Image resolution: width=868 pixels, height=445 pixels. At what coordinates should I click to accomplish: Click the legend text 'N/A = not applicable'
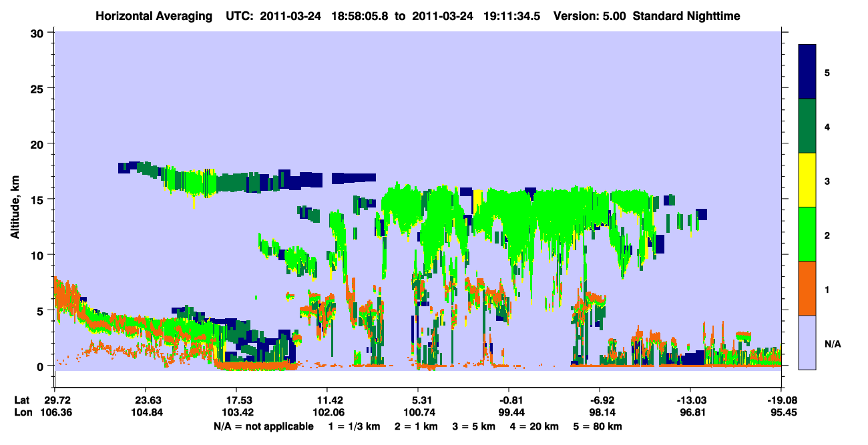[x=263, y=426]
